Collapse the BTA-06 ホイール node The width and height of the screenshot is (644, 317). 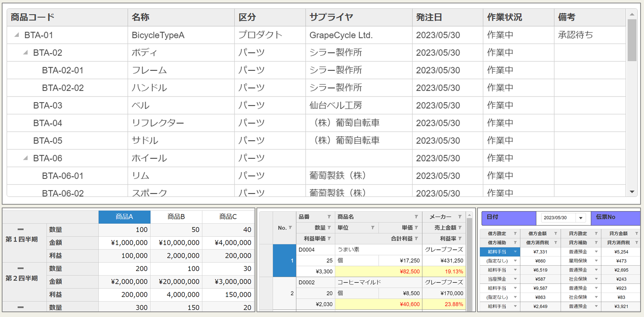pyautogui.click(x=25, y=158)
